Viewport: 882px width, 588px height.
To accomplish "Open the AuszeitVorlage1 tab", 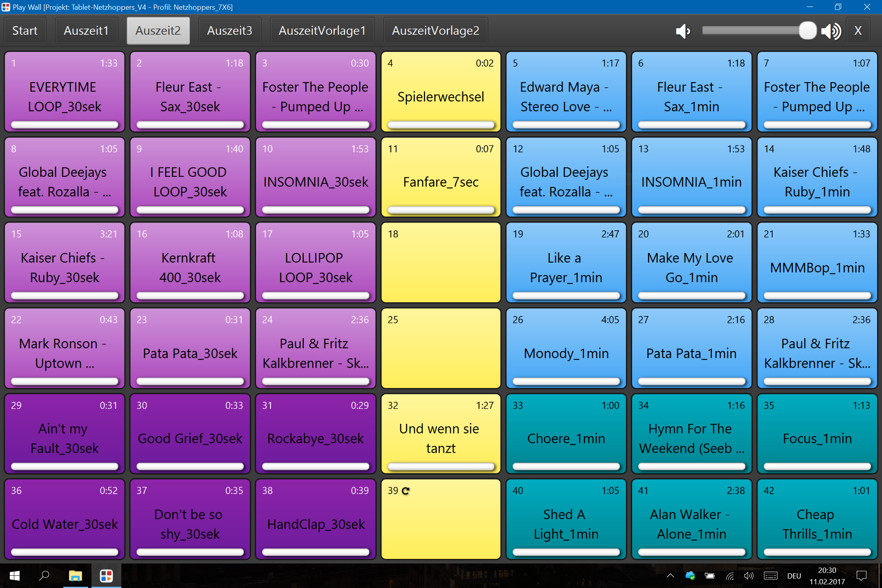I will (322, 31).
